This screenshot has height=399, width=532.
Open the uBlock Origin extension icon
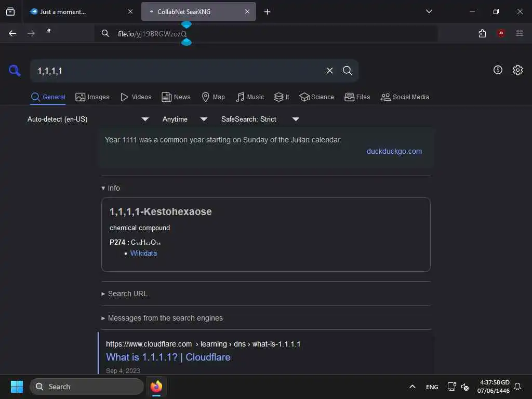(500, 33)
